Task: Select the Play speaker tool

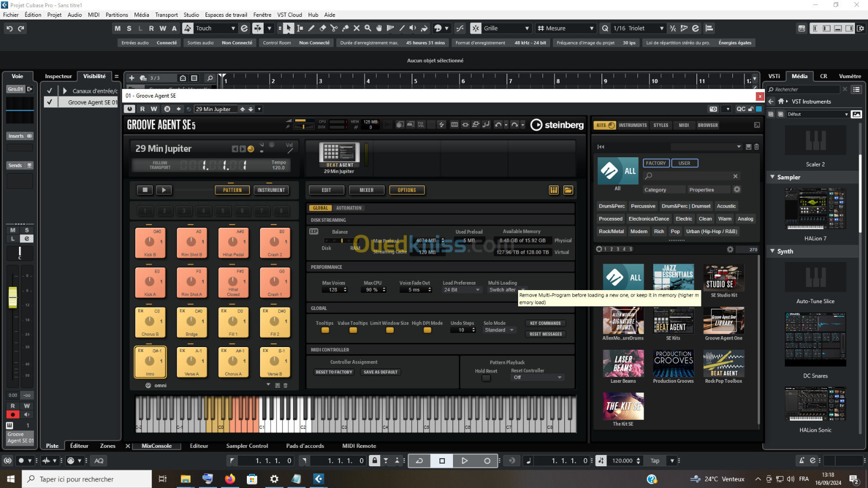Action: (x=413, y=28)
